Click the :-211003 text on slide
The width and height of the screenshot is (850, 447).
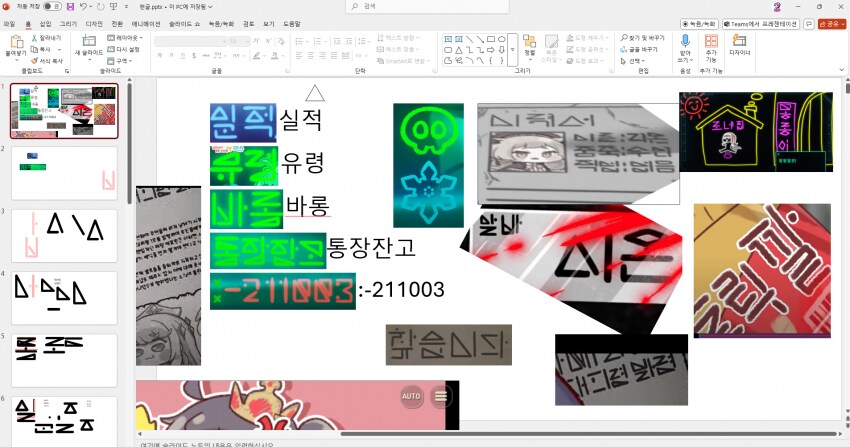[x=402, y=290]
